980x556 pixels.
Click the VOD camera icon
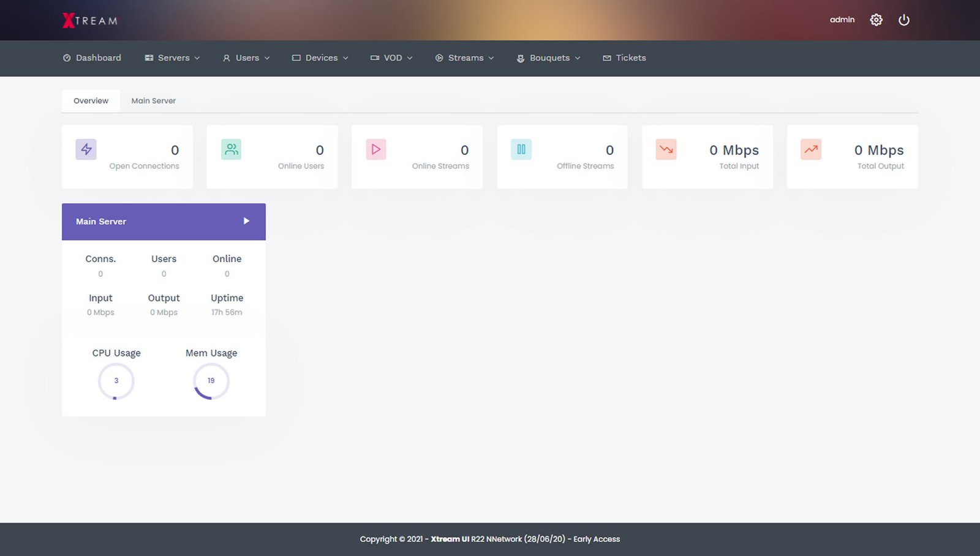pyautogui.click(x=375, y=58)
